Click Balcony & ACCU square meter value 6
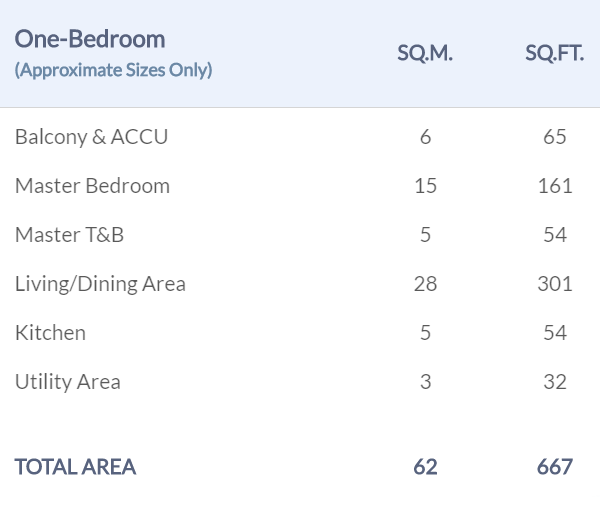This screenshot has width=600, height=507. tap(426, 137)
